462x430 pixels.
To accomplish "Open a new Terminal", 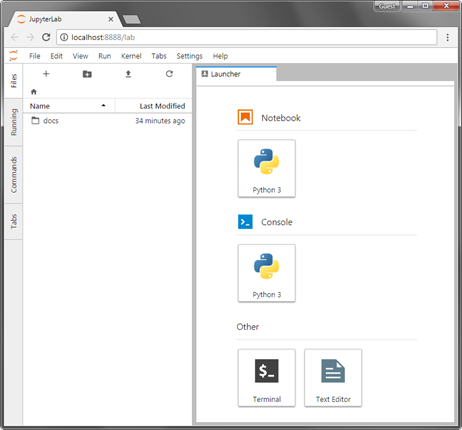I will (267, 378).
